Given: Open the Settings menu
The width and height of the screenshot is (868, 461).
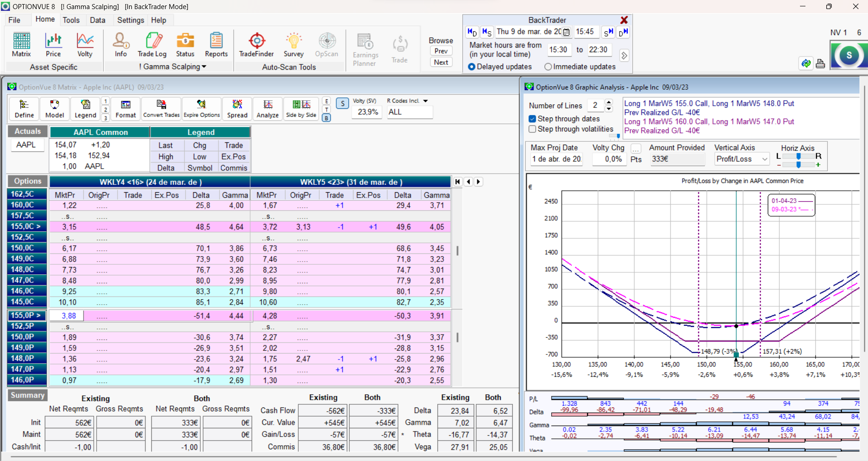Looking at the screenshot, I should [131, 20].
